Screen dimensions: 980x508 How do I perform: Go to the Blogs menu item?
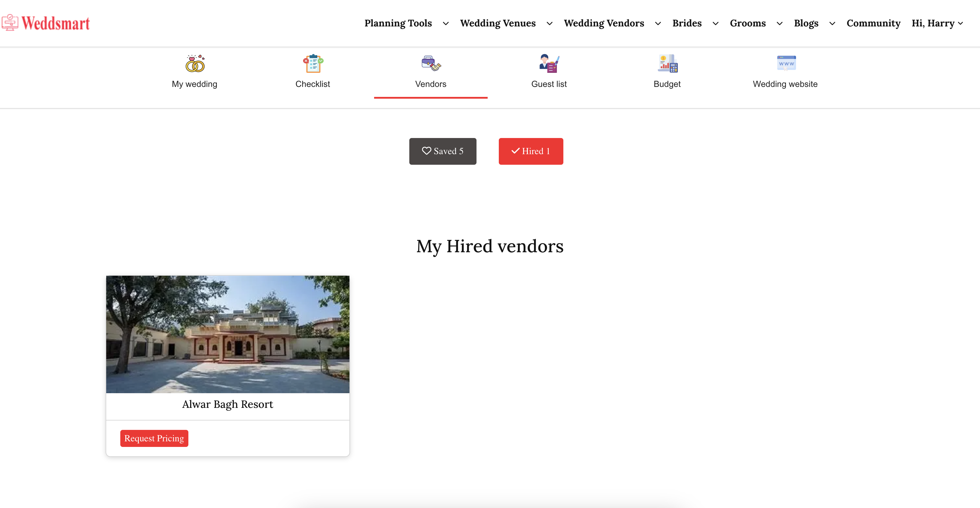tap(806, 23)
